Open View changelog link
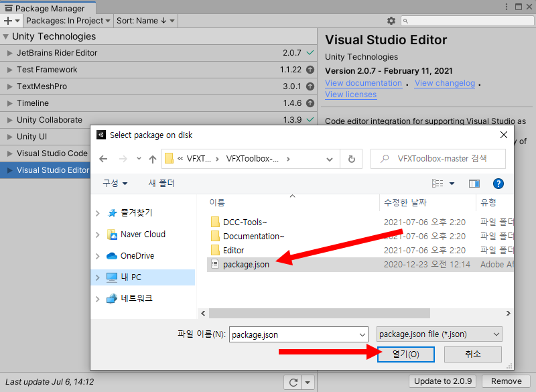Viewport: 536px width, 392px height. point(445,83)
